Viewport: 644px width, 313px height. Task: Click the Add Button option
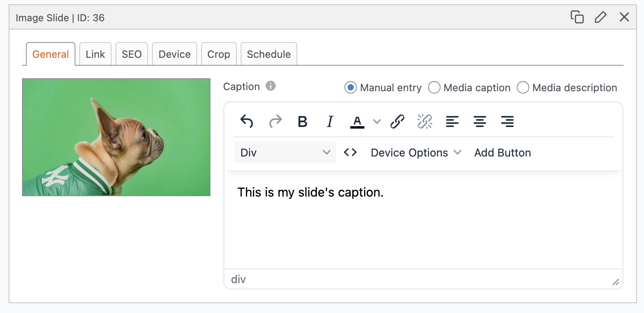pos(502,153)
